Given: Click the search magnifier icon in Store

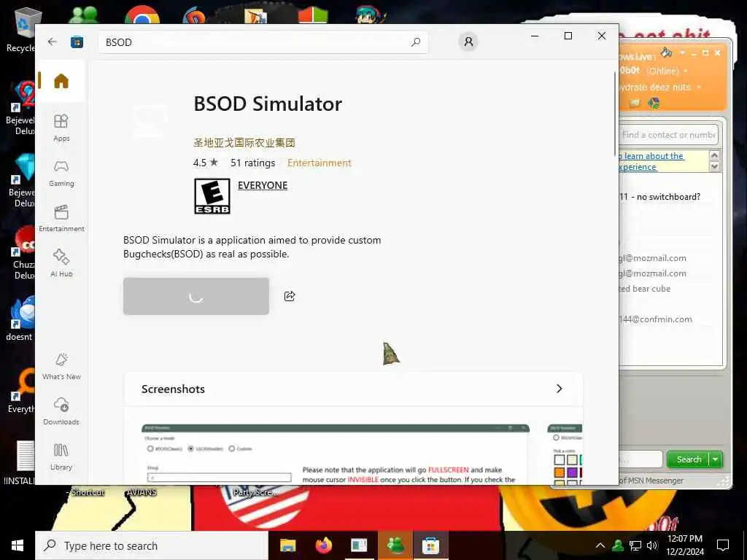Looking at the screenshot, I should tap(415, 42).
